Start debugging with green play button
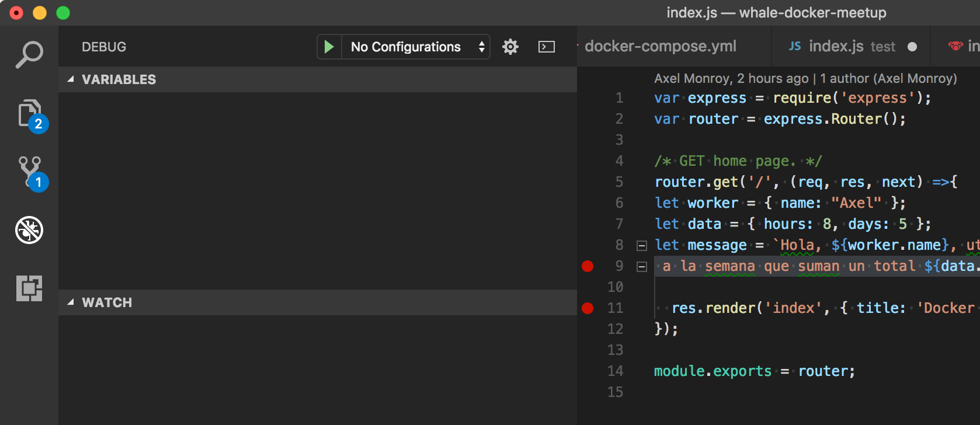Screen dimensions: 980x425 (x=329, y=47)
